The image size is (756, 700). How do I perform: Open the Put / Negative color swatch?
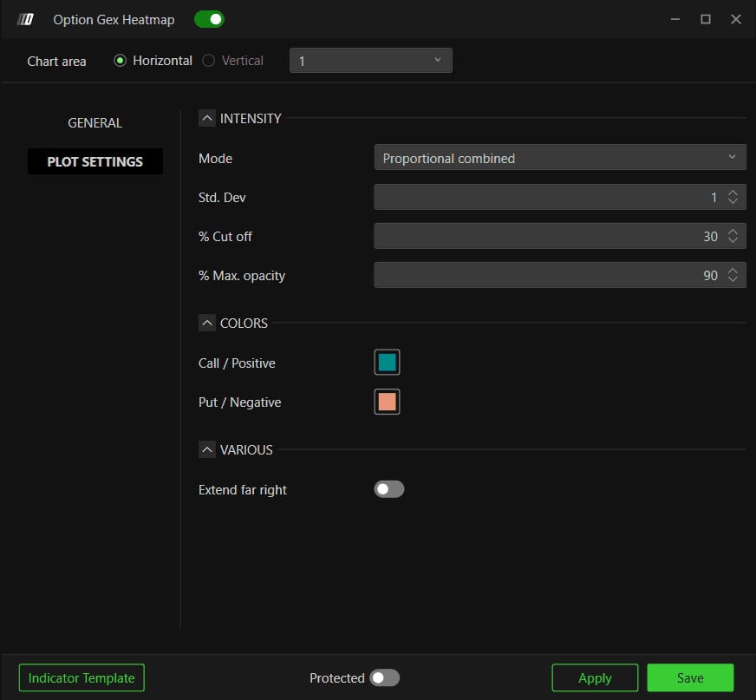click(x=387, y=402)
